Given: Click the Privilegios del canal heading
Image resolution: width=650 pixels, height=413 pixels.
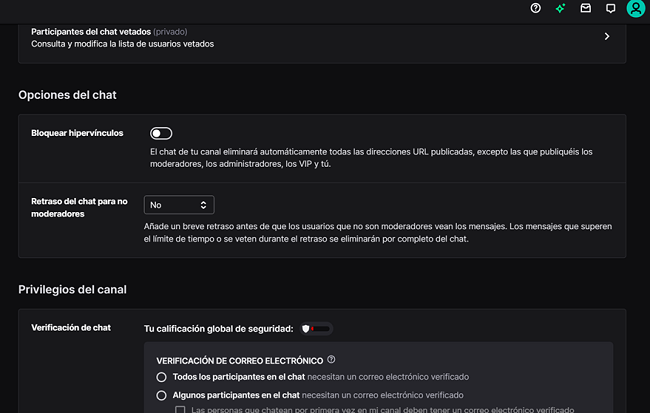Looking at the screenshot, I should [x=72, y=290].
